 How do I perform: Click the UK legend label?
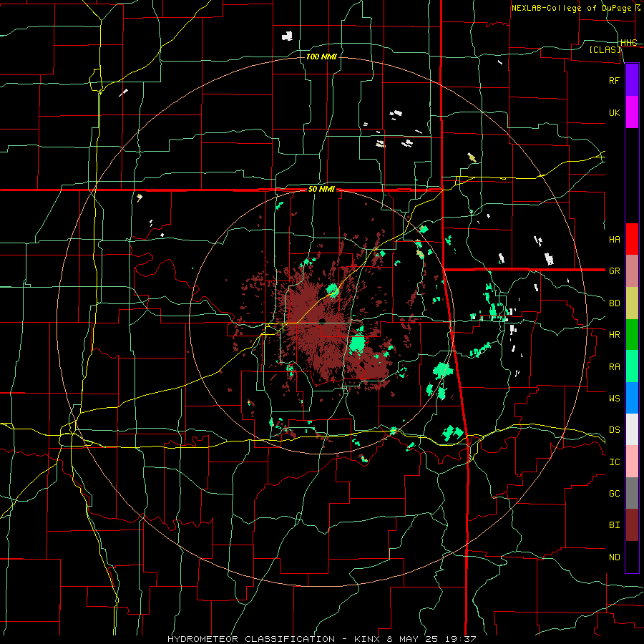coord(614,112)
